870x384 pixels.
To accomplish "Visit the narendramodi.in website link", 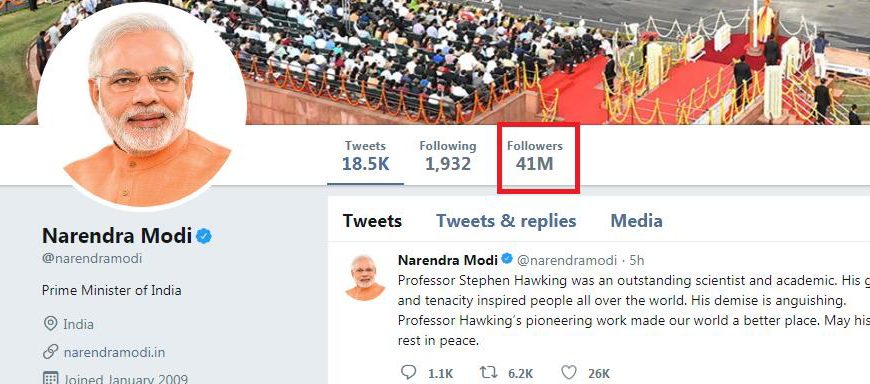I will [114, 352].
